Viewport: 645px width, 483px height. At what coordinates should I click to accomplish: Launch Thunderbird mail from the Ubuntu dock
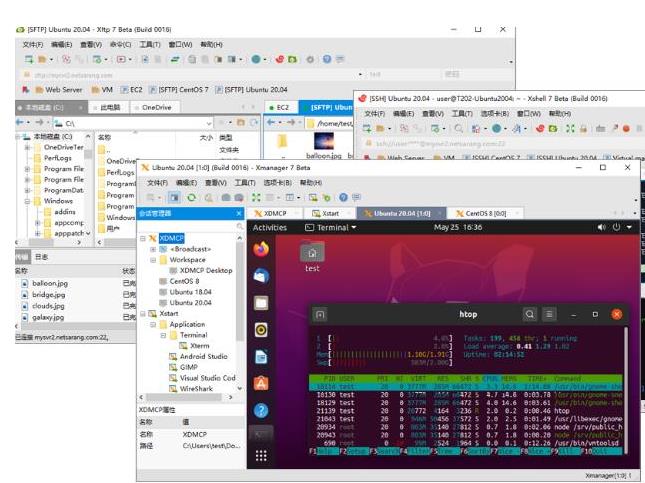(261, 276)
